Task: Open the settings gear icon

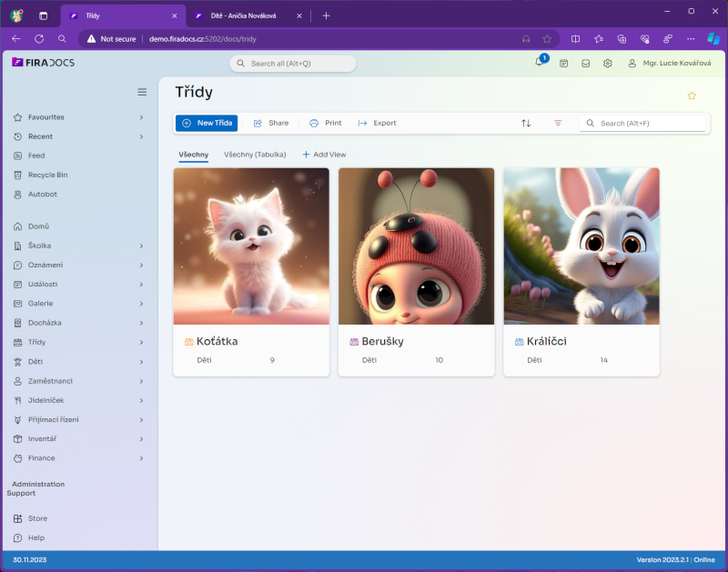Action: [x=607, y=62]
